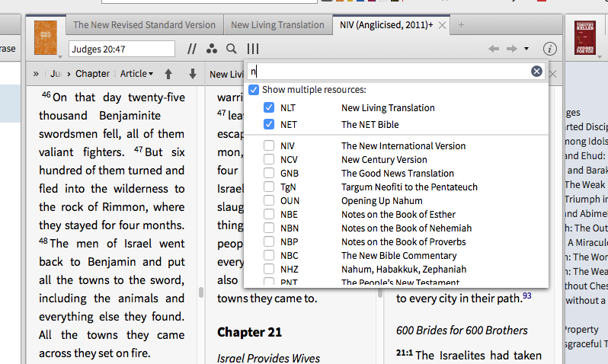Open the history dropdown triangle
The height and width of the screenshot is (364, 608).
point(526,49)
